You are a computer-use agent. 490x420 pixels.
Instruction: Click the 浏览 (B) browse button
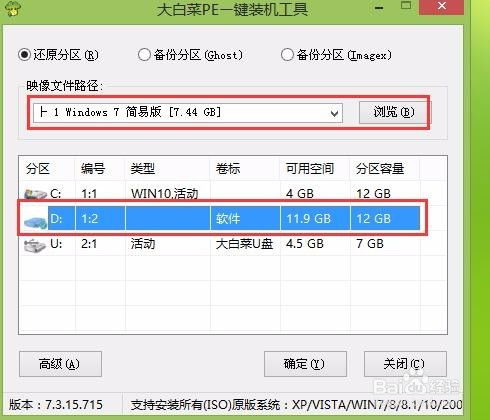click(393, 112)
